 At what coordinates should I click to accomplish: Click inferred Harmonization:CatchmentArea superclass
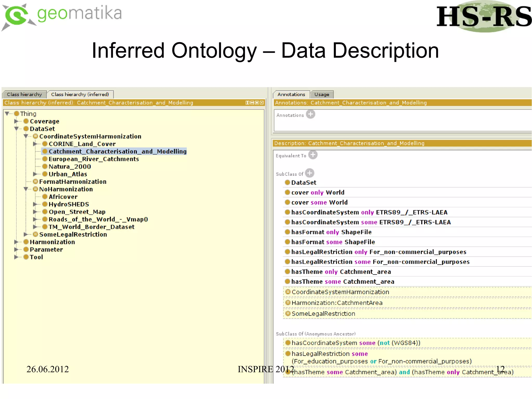click(407, 303)
